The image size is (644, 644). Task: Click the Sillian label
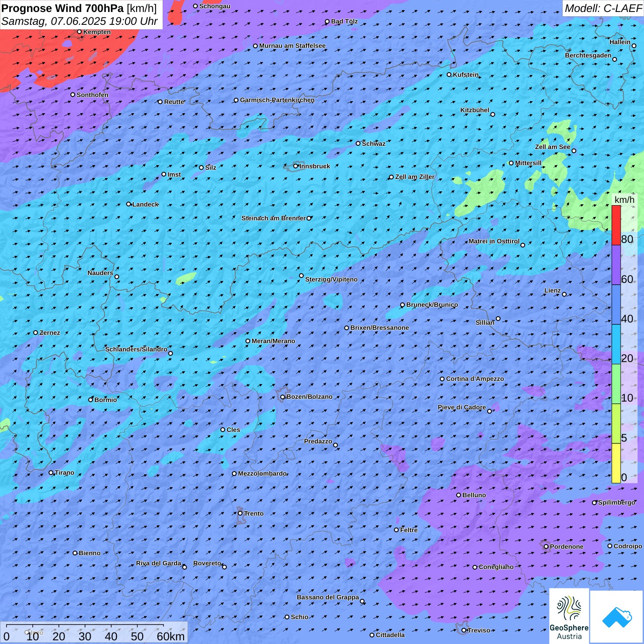click(x=485, y=322)
